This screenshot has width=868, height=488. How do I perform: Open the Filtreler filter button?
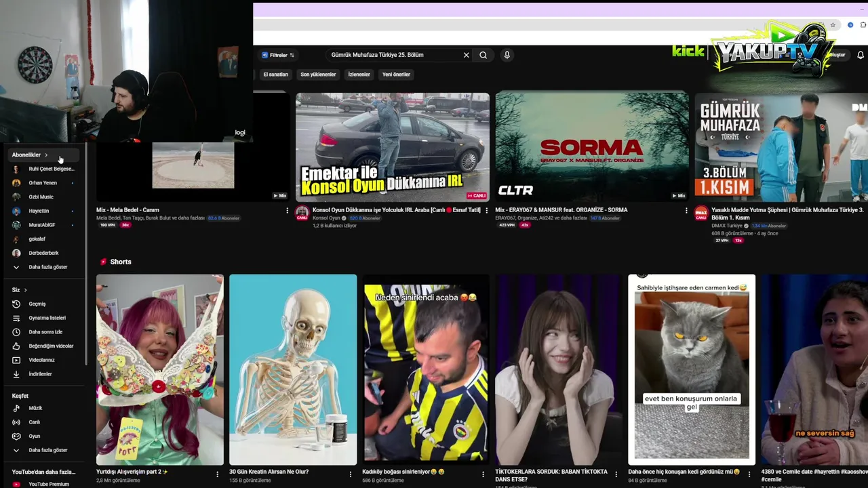pos(278,55)
